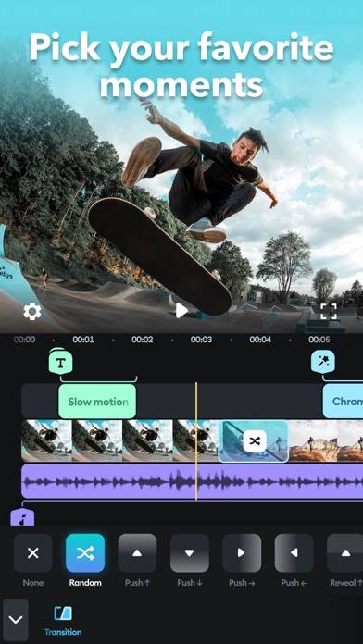Enter fullscreen preview mode
This screenshot has height=644, width=363.
329,311
